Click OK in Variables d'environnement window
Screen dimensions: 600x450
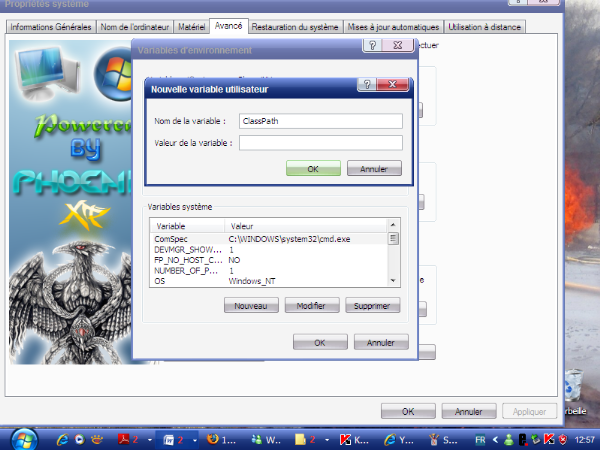click(x=320, y=342)
